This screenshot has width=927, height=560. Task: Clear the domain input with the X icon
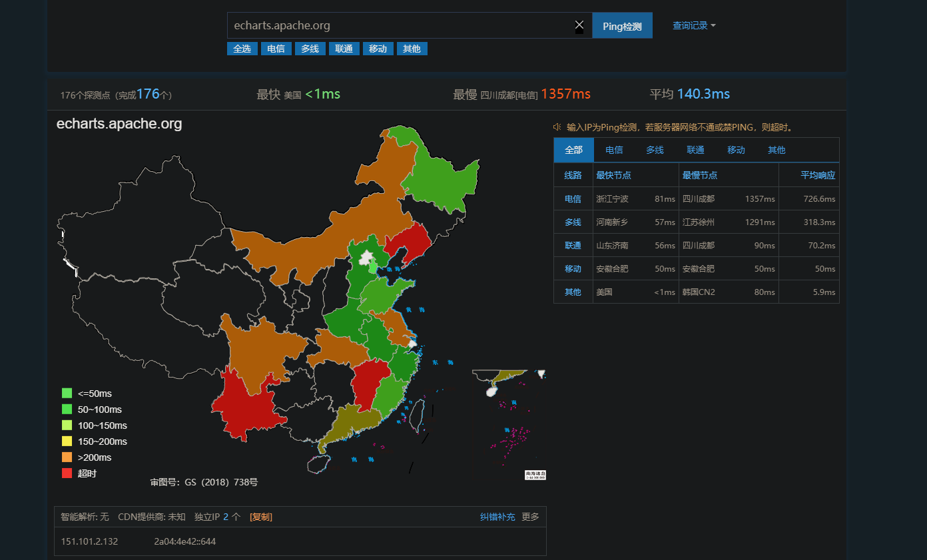579,25
